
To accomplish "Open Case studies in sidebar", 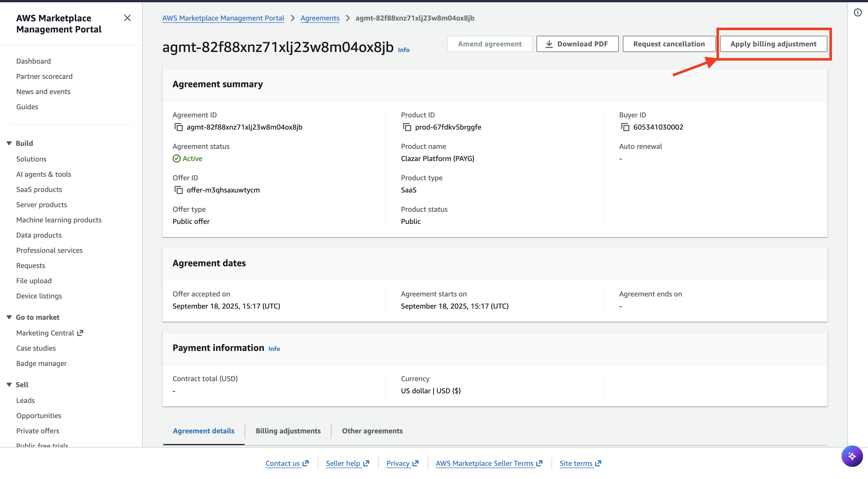I will click(x=36, y=348).
